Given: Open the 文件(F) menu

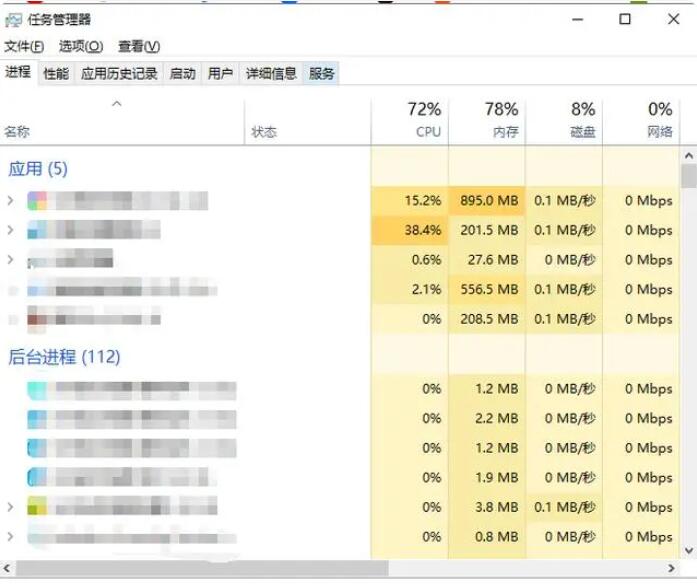Looking at the screenshot, I should point(24,46).
